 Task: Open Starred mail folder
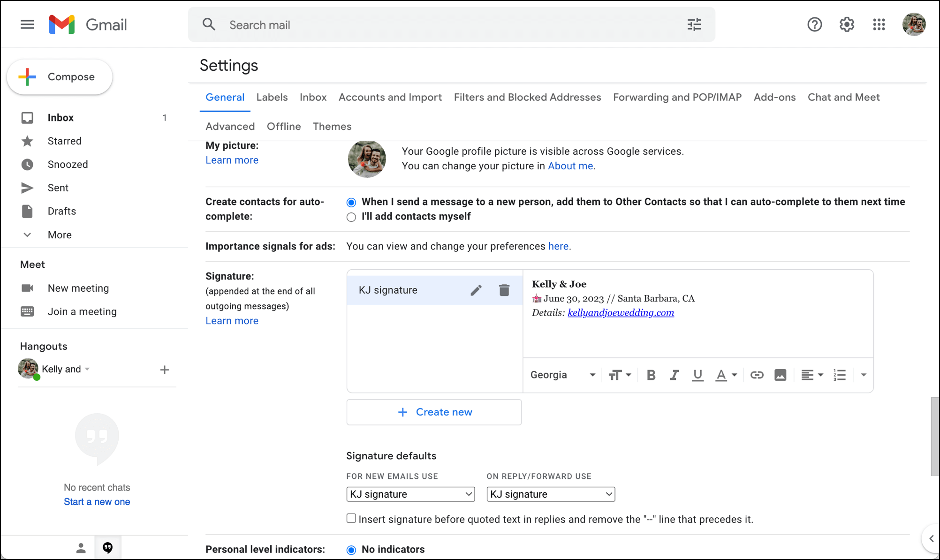pyautogui.click(x=64, y=141)
